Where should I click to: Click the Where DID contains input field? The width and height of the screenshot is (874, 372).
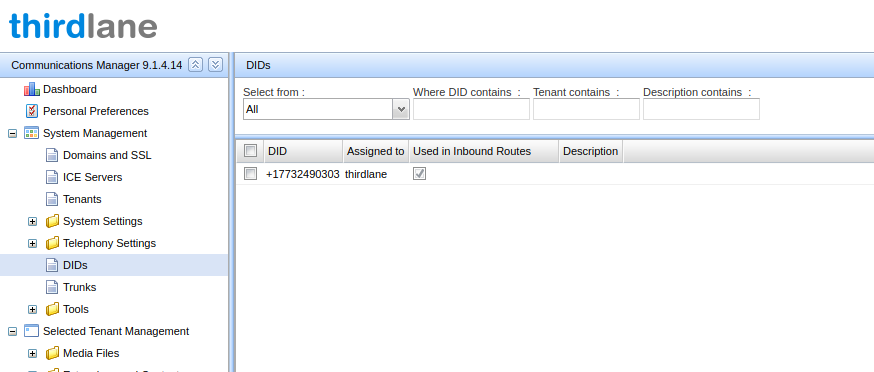click(471, 109)
